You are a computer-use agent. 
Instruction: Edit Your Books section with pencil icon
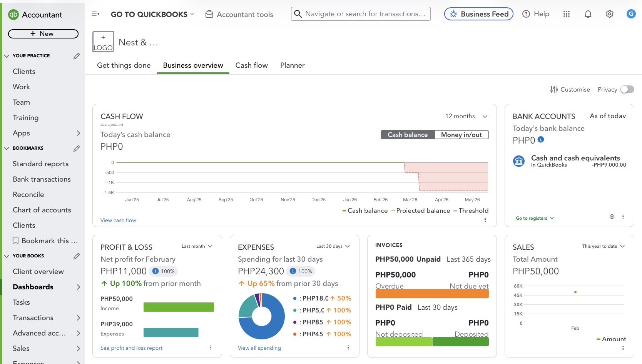pyautogui.click(x=77, y=256)
